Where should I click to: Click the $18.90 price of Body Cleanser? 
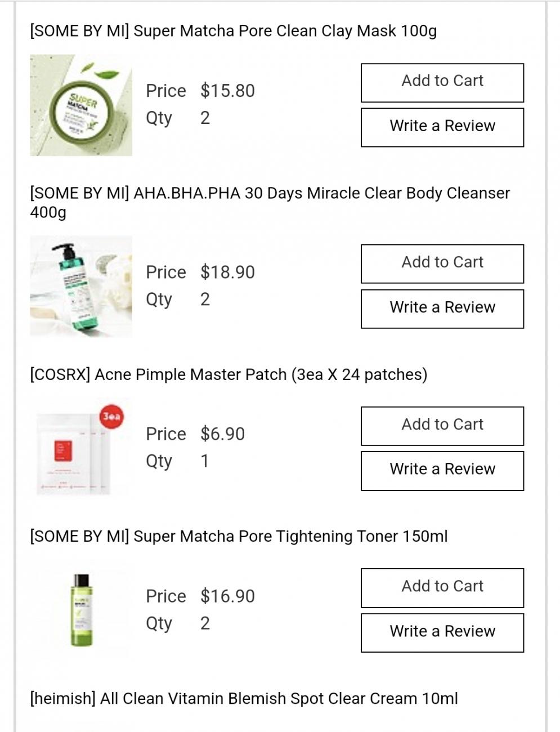(227, 272)
